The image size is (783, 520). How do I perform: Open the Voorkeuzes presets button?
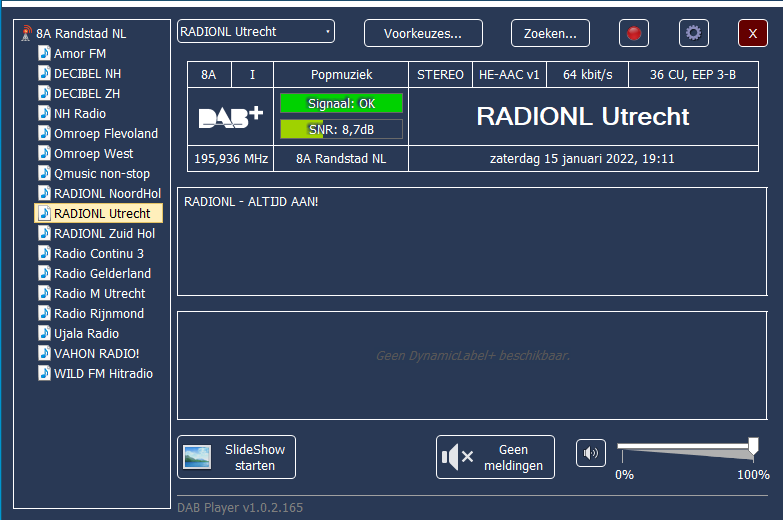pos(423,33)
